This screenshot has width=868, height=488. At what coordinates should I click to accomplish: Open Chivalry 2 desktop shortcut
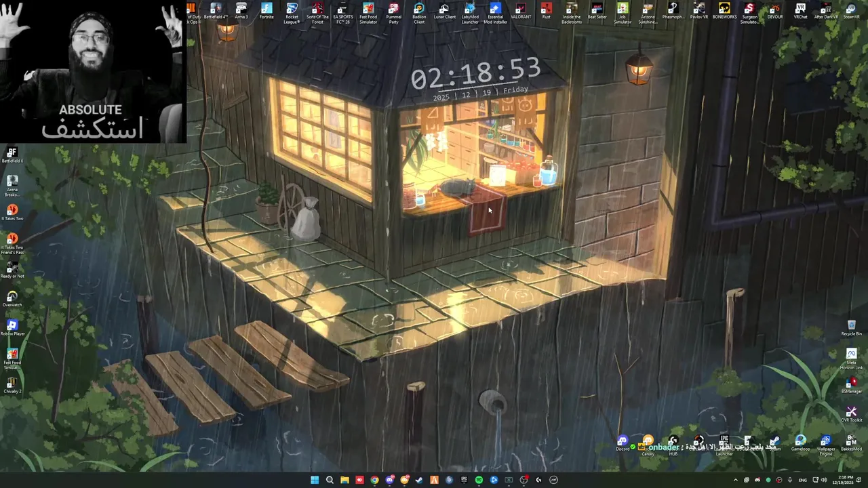coord(12,386)
